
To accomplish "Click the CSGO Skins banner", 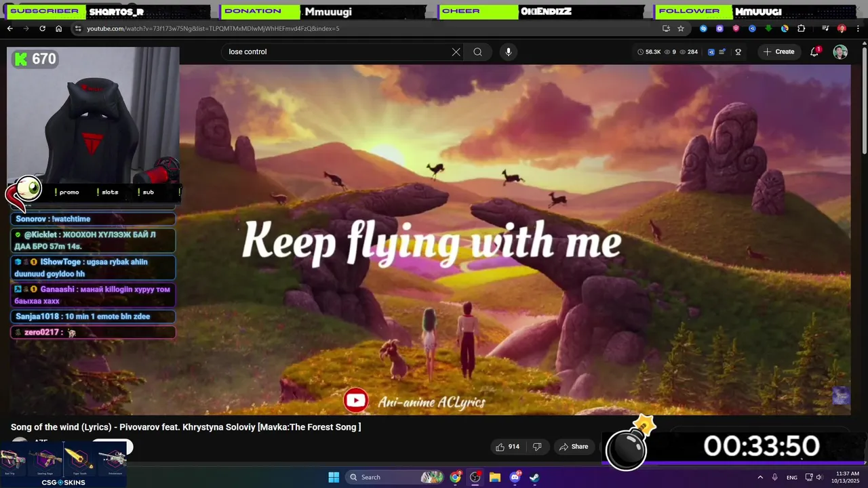I will 63,465.
